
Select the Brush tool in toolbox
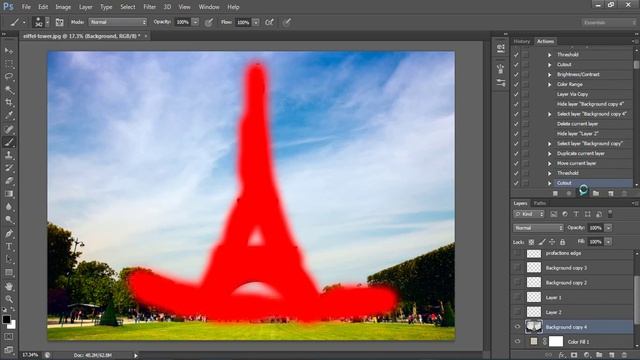(9, 142)
